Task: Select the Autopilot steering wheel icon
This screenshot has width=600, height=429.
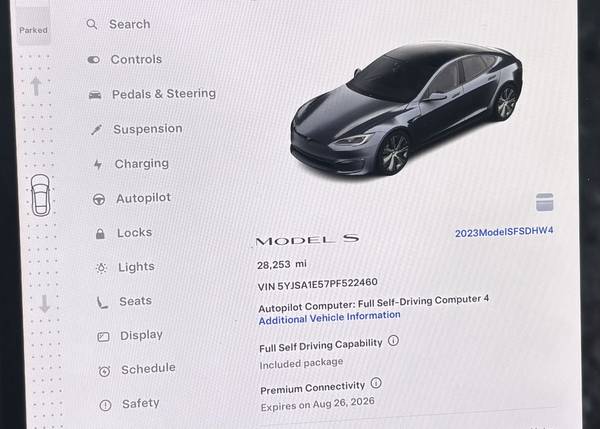Action: pyautogui.click(x=99, y=199)
